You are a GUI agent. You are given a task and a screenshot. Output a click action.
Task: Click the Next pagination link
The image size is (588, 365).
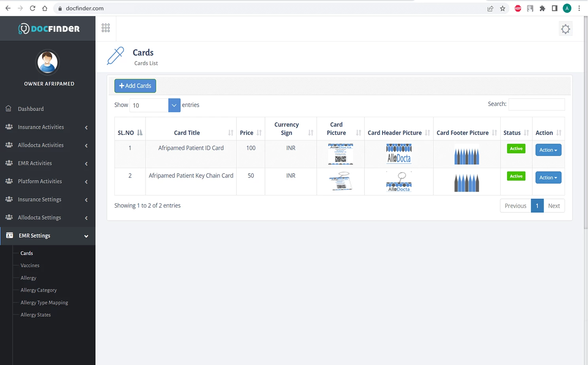[x=554, y=206]
